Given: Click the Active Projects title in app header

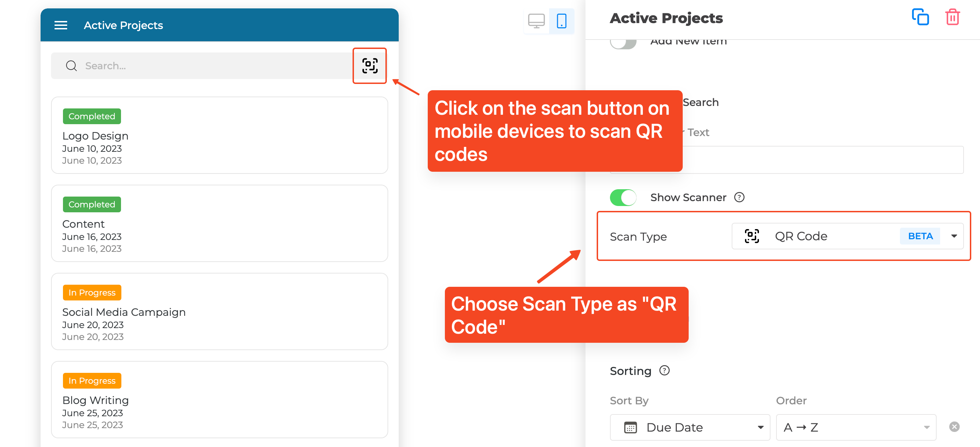Looking at the screenshot, I should click(x=123, y=25).
